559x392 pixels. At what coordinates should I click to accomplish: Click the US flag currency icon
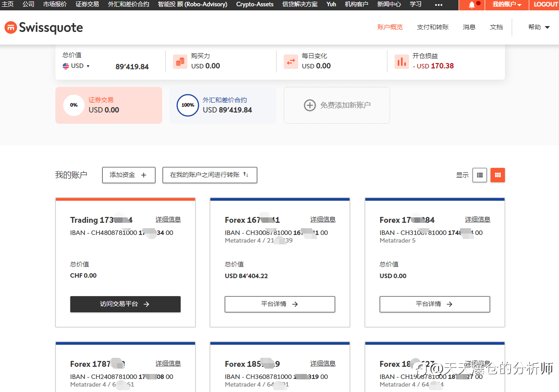click(x=66, y=66)
